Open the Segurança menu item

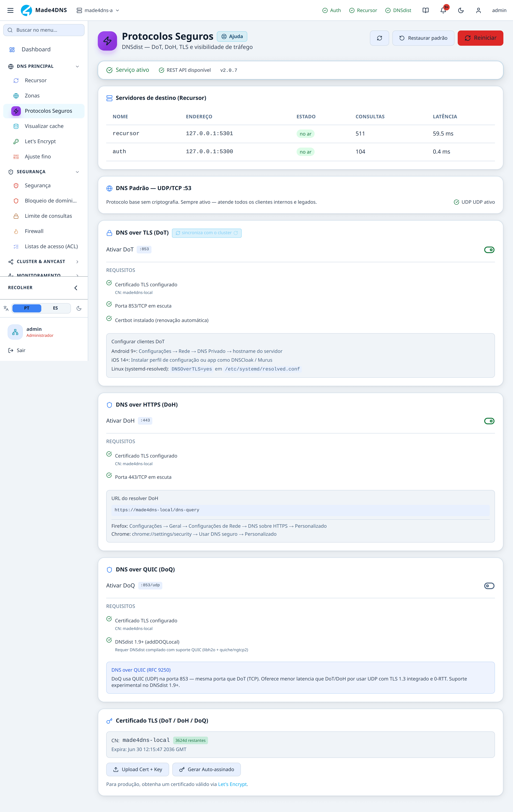pyautogui.click(x=44, y=186)
